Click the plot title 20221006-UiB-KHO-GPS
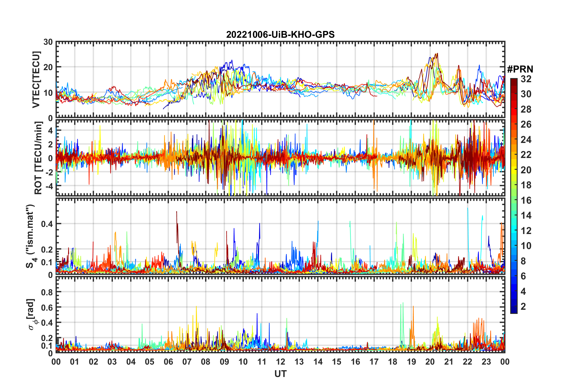Viewport: 561px width, 392px height. pos(280,35)
